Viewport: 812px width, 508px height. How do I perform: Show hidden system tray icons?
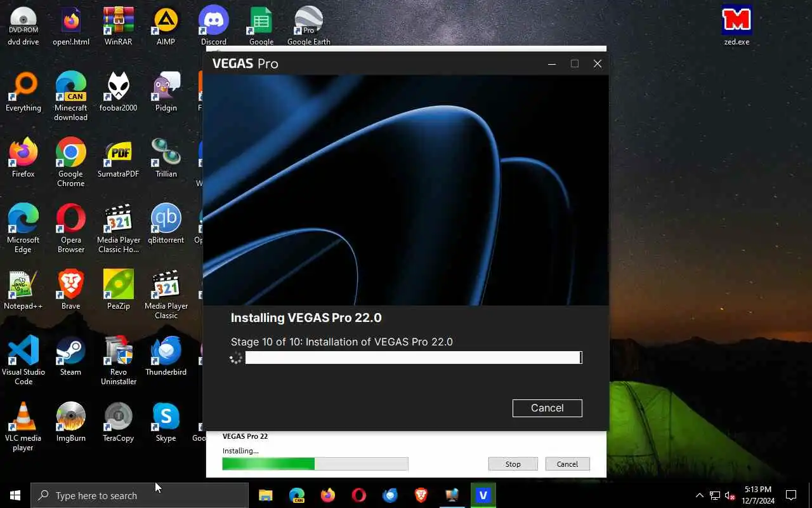[x=699, y=495]
